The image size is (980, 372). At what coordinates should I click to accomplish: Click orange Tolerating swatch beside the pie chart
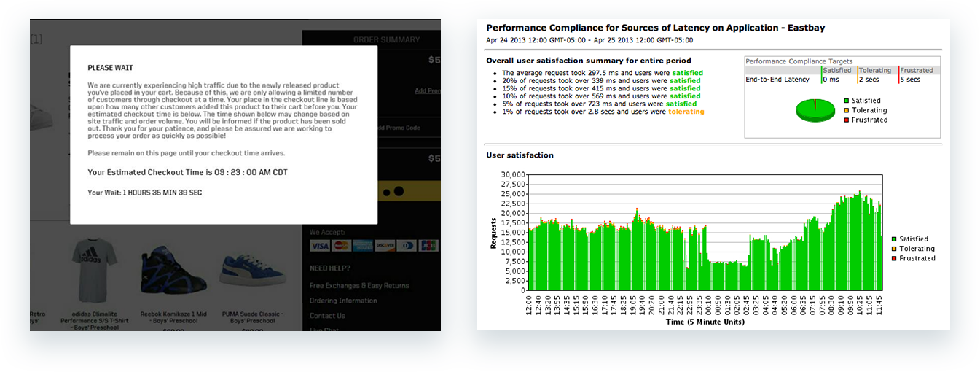(x=846, y=110)
